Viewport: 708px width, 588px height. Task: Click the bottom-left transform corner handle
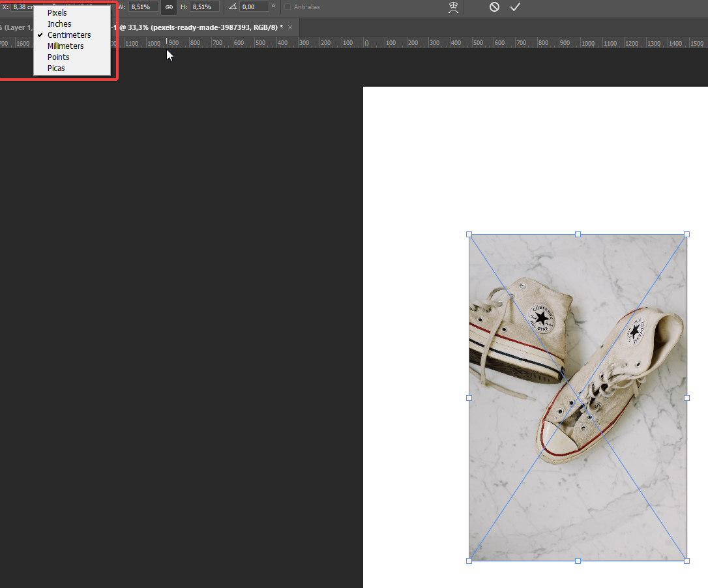tap(469, 561)
